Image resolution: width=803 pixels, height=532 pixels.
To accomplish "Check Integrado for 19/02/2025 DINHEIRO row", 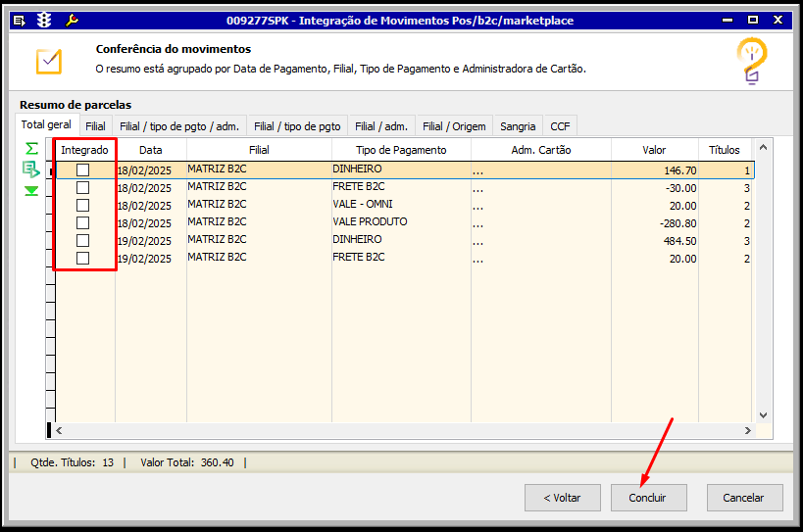I will [x=82, y=240].
